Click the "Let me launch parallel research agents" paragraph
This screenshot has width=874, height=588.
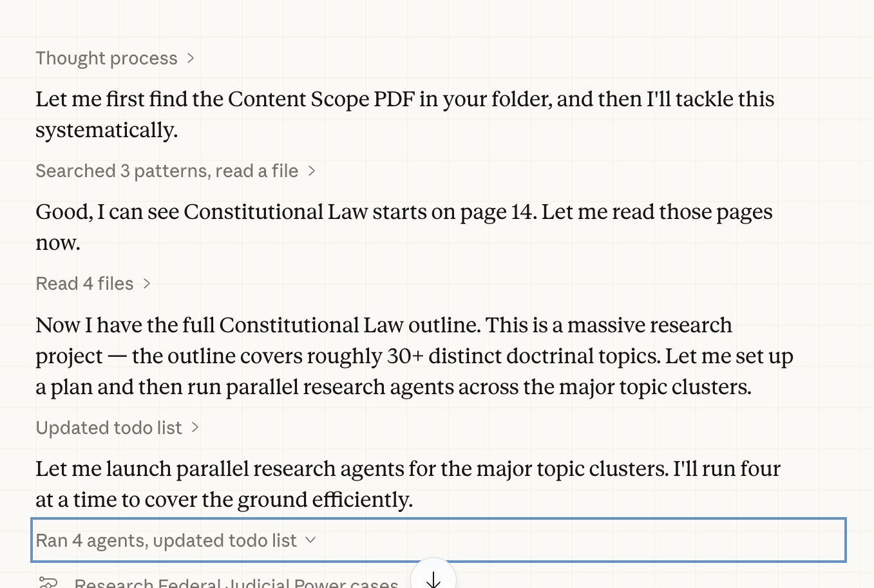pos(408,484)
